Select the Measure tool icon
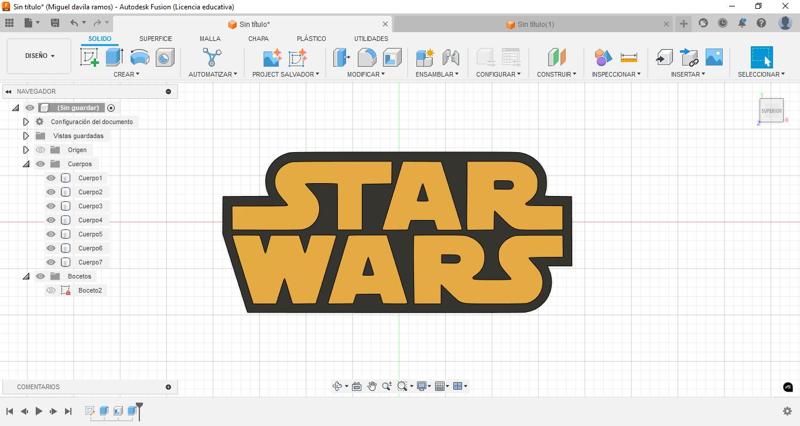This screenshot has width=800, height=426. point(629,57)
